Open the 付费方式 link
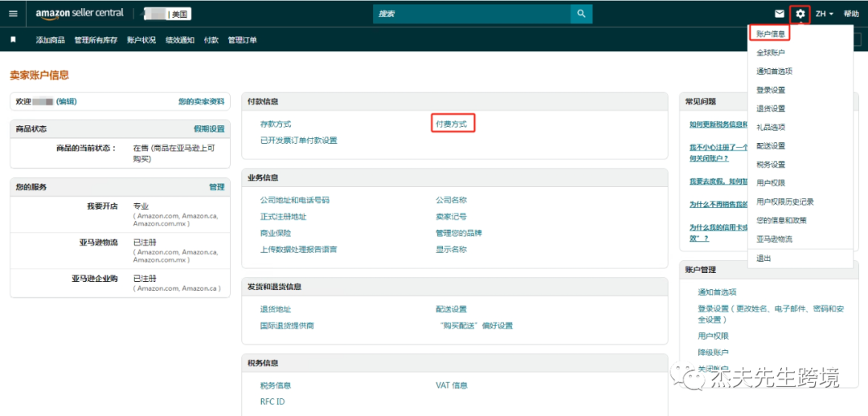The image size is (868, 416). 451,124
